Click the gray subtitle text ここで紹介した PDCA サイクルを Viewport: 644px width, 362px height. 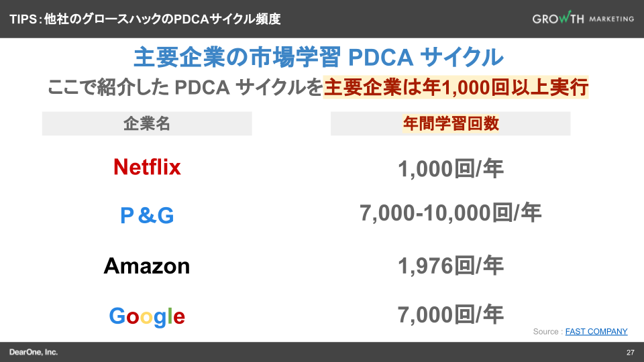tap(184, 87)
